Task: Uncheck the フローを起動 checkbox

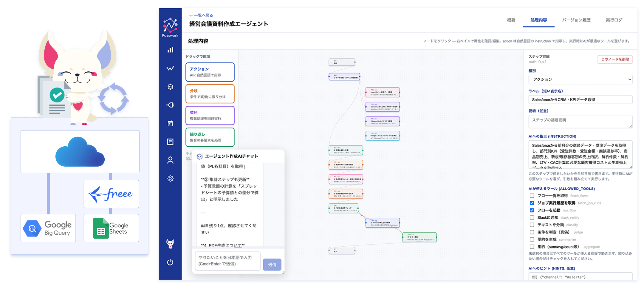Action: coord(532,210)
